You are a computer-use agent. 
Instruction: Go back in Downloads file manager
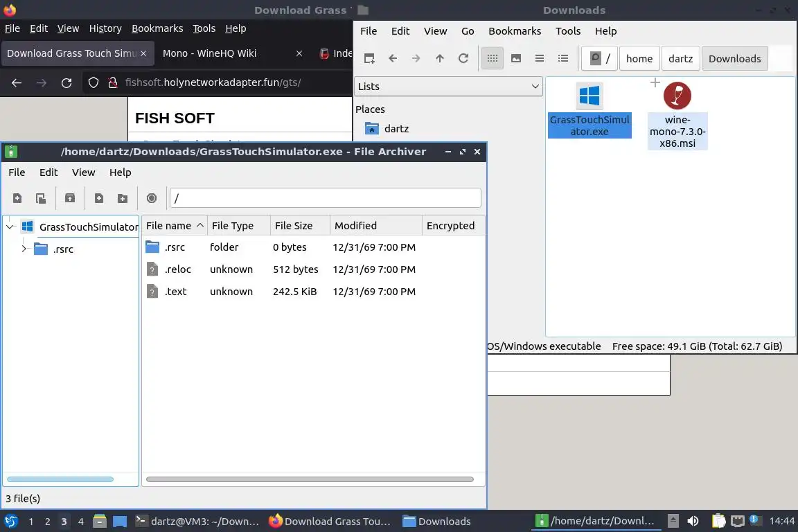(x=392, y=59)
